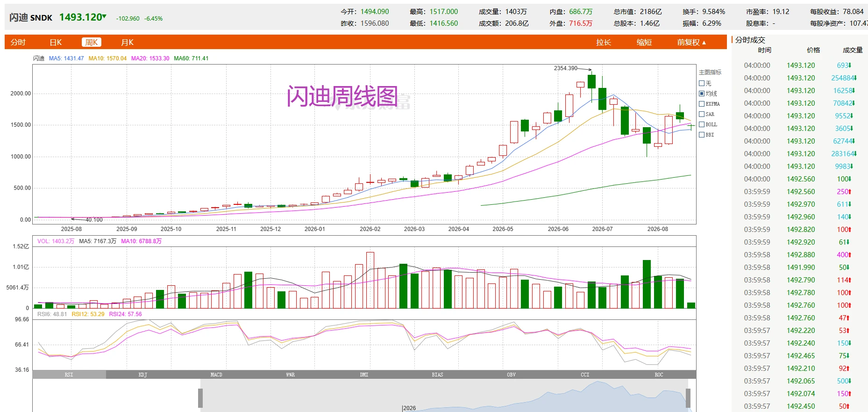Click the 外盘 value 716.5万
The image size is (868, 412).
click(581, 23)
